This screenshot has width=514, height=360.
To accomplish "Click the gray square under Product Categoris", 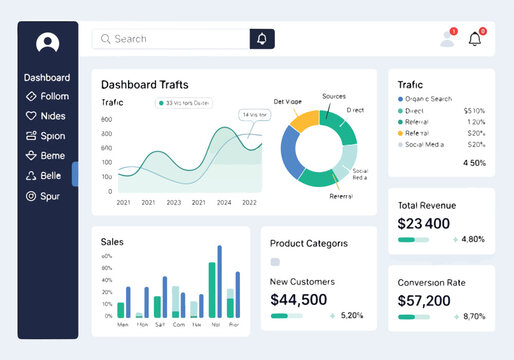I will coord(275,262).
